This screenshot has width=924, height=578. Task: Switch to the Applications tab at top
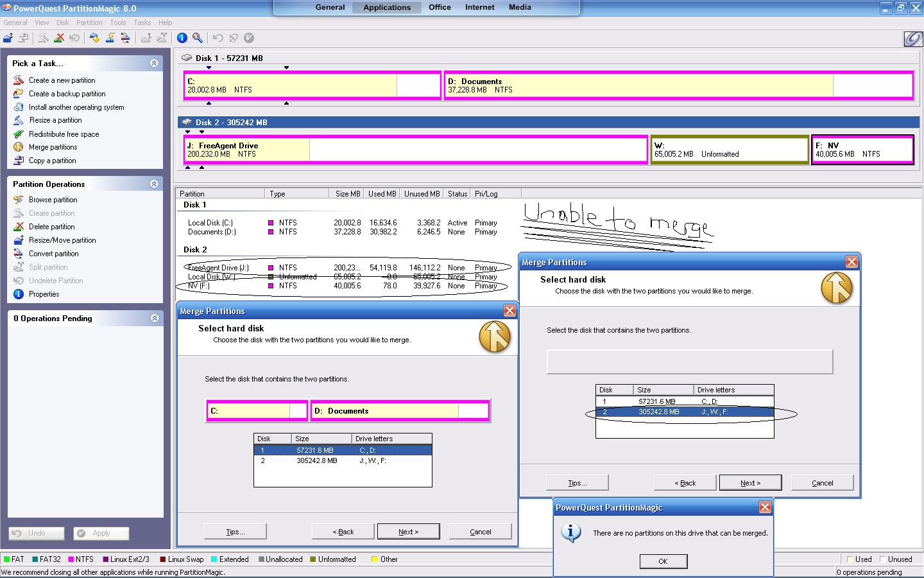tap(387, 8)
